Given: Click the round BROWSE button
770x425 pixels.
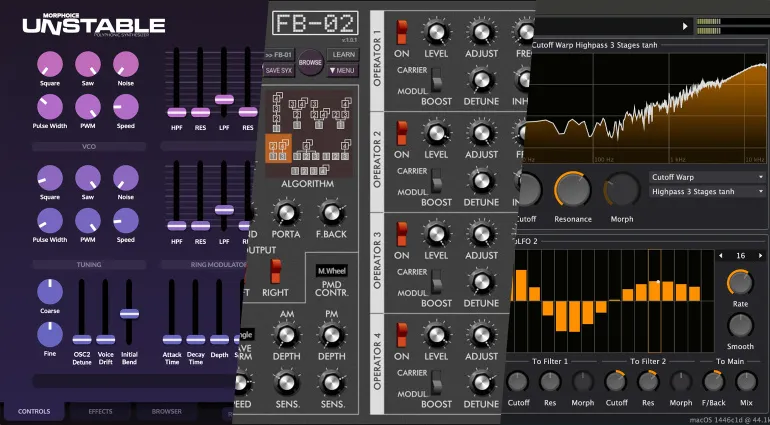Looking at the screenshot, I should 310,62.
